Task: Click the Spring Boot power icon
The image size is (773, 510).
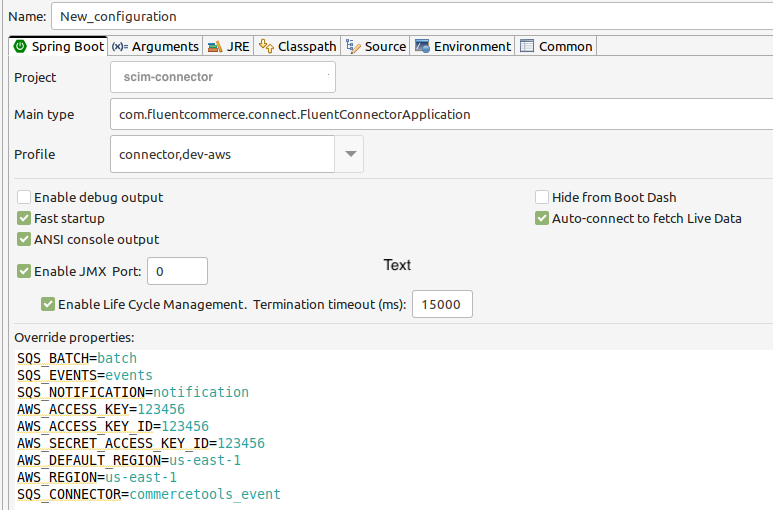Action: (19, 46)
